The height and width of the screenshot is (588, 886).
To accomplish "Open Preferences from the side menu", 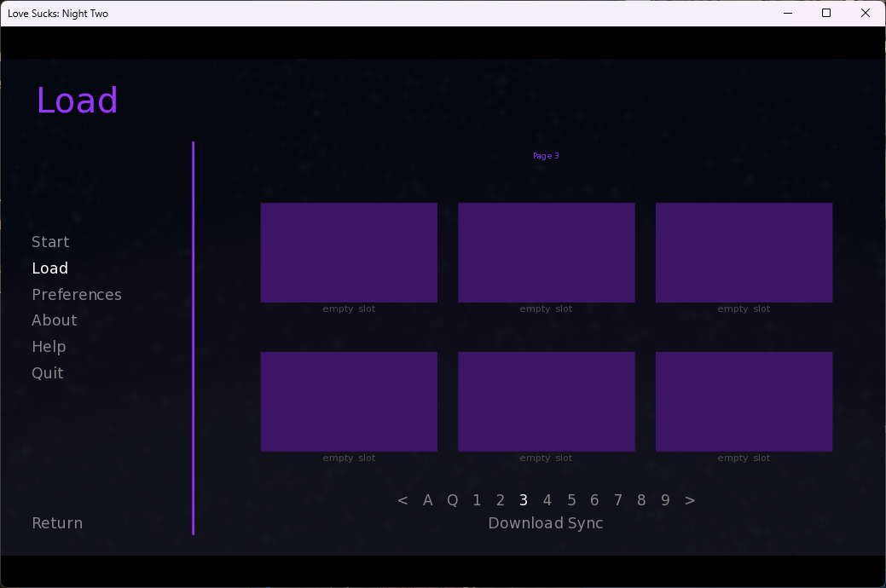I will click(x=77, y=295).
